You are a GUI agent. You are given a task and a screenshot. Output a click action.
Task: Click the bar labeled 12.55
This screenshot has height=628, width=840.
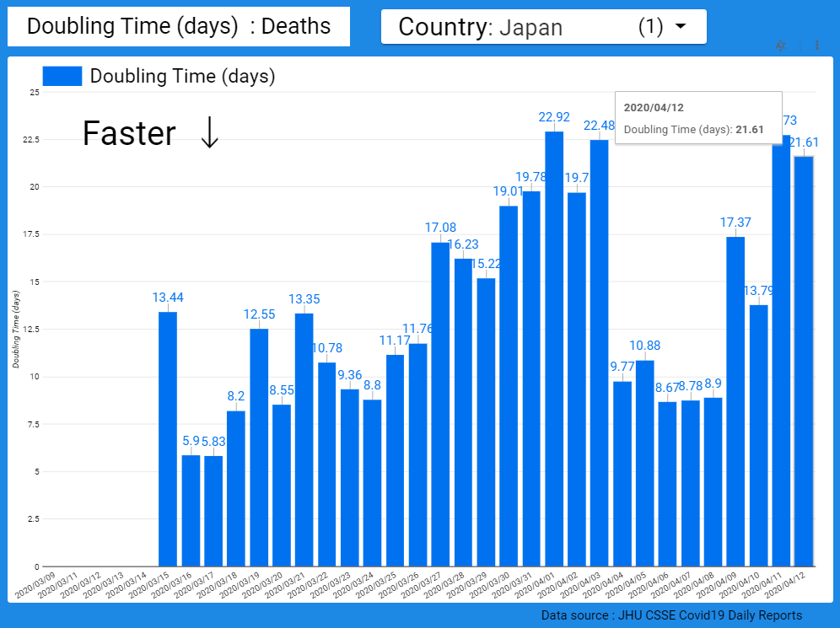pyautogui.click(x=259, y=447)
